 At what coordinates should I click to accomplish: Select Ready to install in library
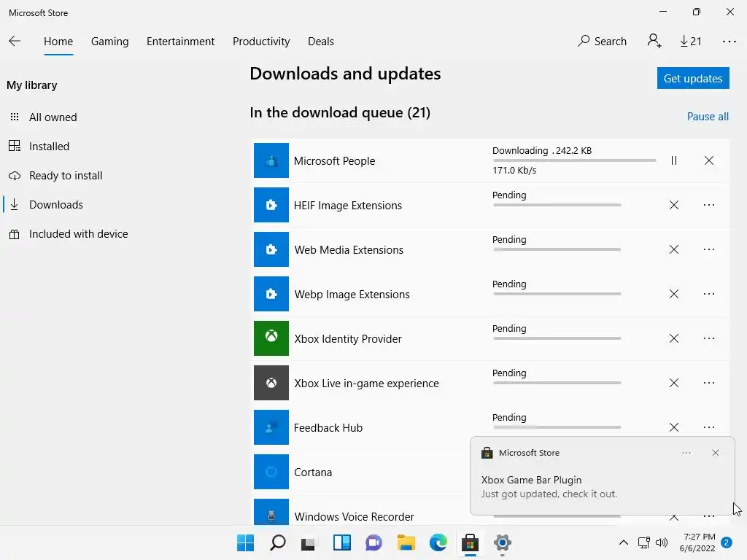(55, 176)
